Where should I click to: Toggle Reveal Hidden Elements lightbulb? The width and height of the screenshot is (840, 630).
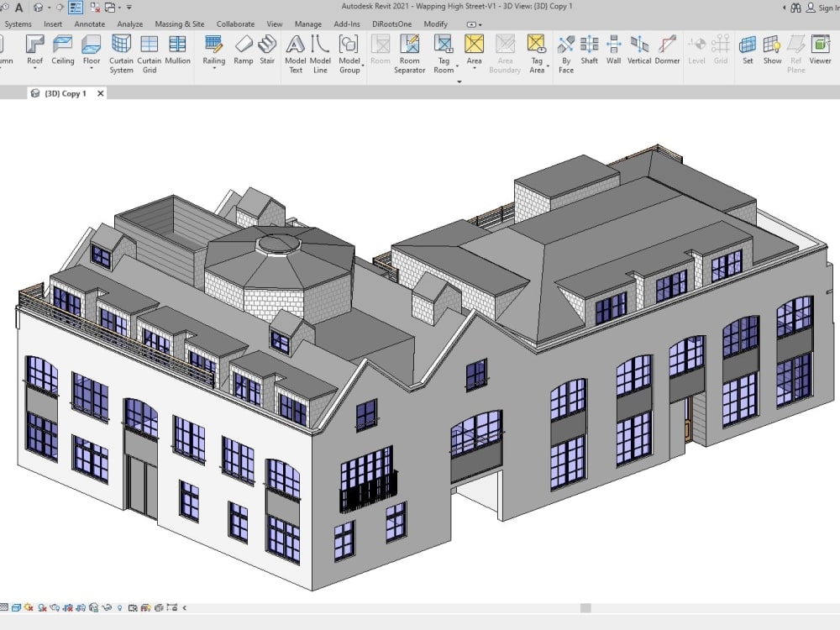tap(119, 607)
